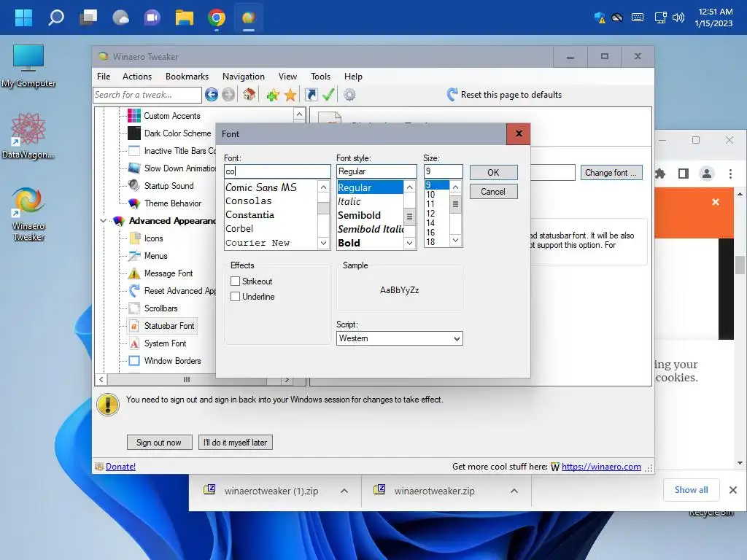747x560 pixels.
Task: Click the Forward navigation arrow in toolbar
Action: click(x=228, y=95)
